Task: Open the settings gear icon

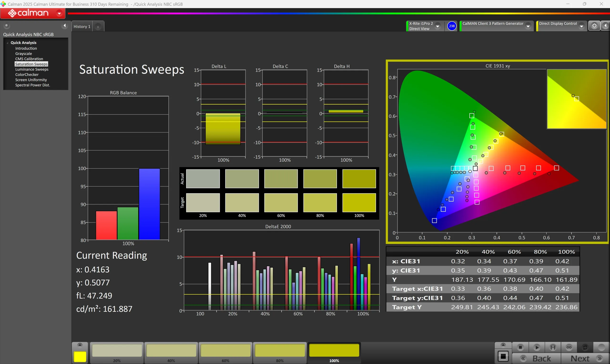Action: pyautogui.click(x=594, y=26)
